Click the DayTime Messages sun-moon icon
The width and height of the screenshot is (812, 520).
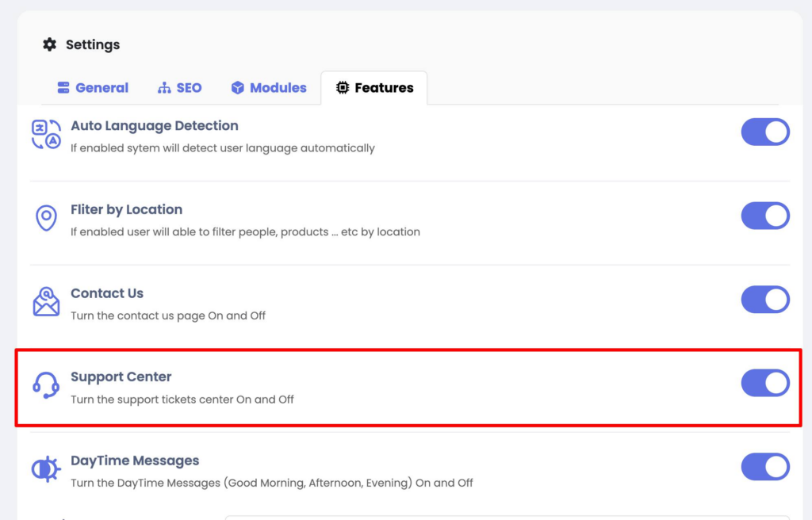(46, 469)
